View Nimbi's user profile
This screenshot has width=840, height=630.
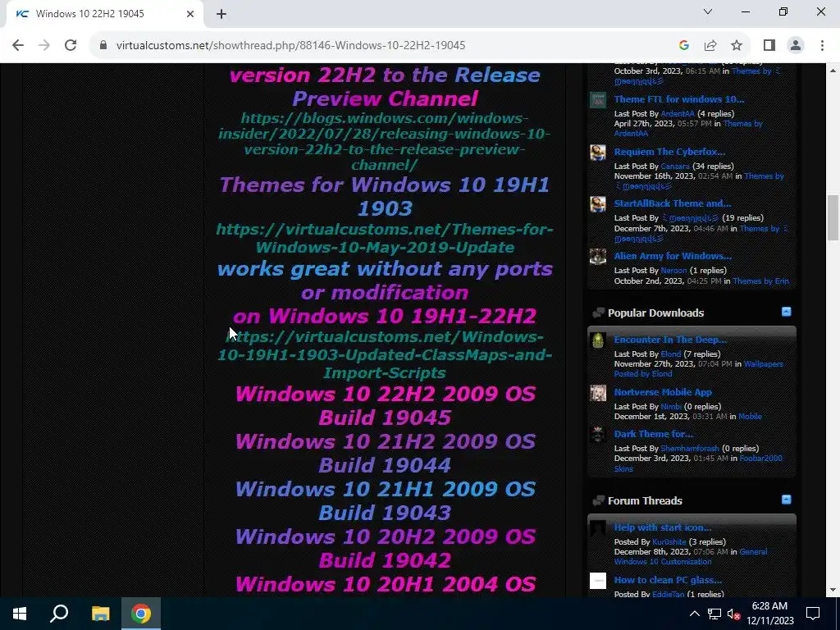coord(671,407)
